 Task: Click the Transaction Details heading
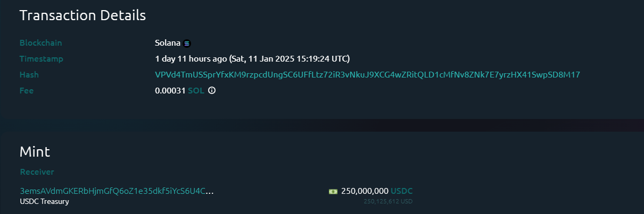(x=82, y=15)
